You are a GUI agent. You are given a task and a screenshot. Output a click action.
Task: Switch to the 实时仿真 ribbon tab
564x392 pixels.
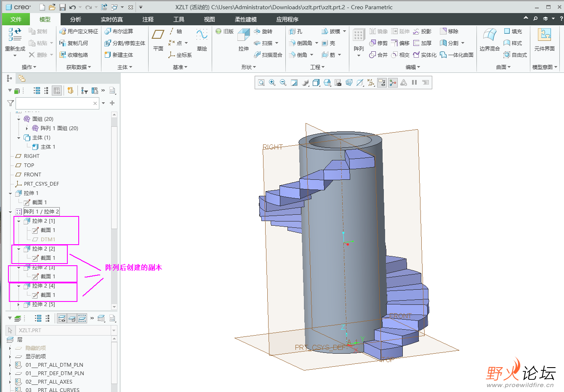coord(112,19)
